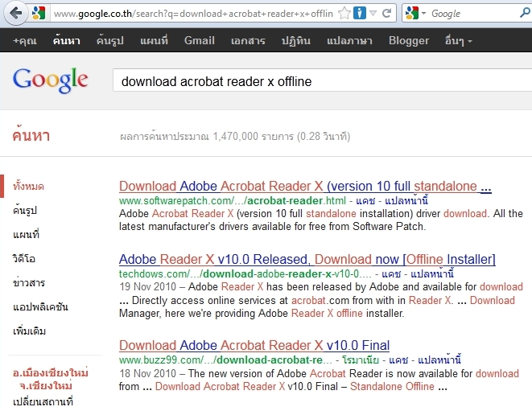Open เอกสาร in the top bar
Screen dimensions: 532x411
click(x=248, y=41)
